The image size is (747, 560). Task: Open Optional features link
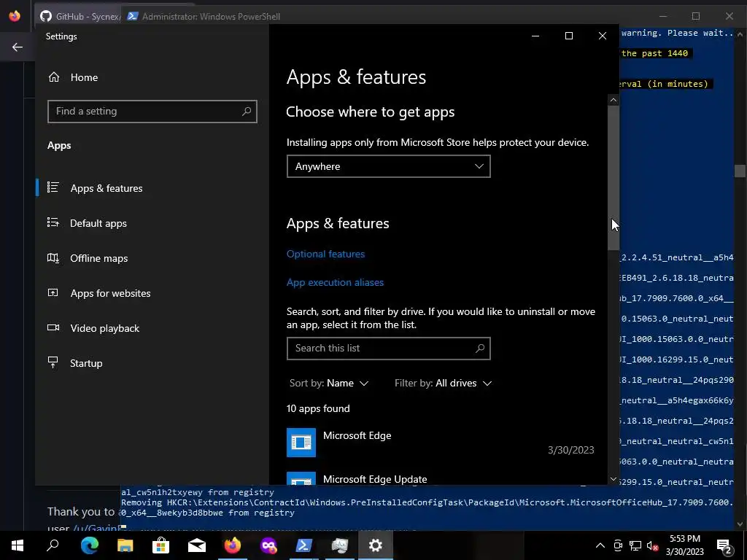(x=325, y=254)
